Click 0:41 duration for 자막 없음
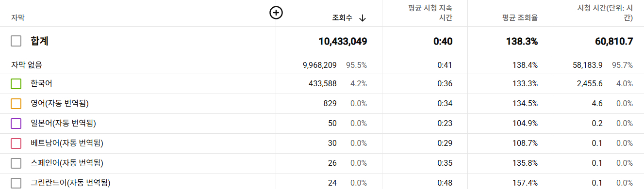The height and width of the screenshot is (189, 644). (x=445, y=64)
